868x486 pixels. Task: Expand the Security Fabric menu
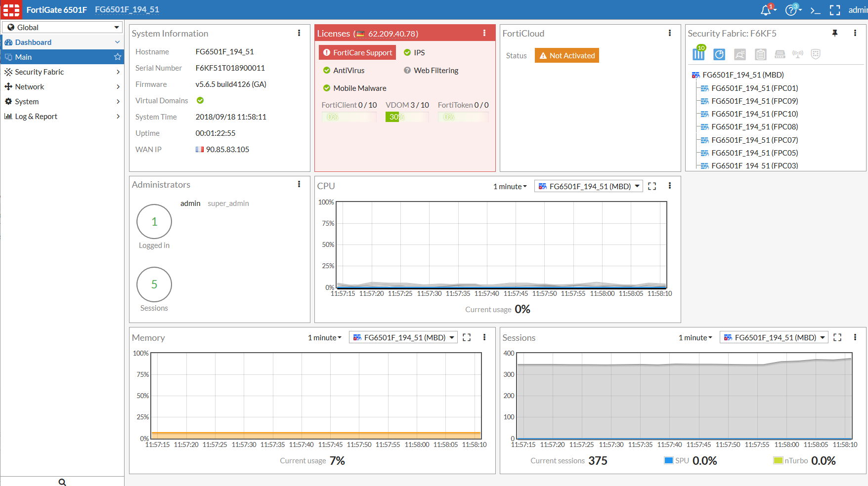click(62, 72)
